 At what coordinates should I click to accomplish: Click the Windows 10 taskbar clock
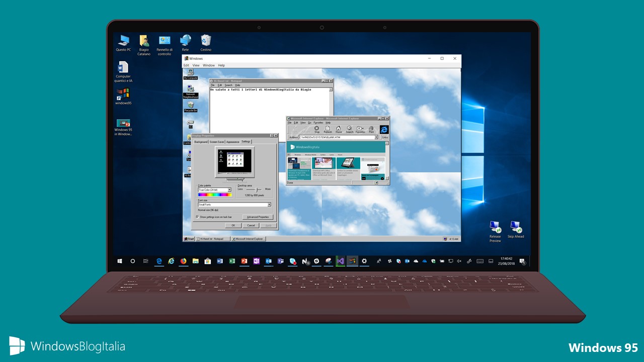[506, 261]
